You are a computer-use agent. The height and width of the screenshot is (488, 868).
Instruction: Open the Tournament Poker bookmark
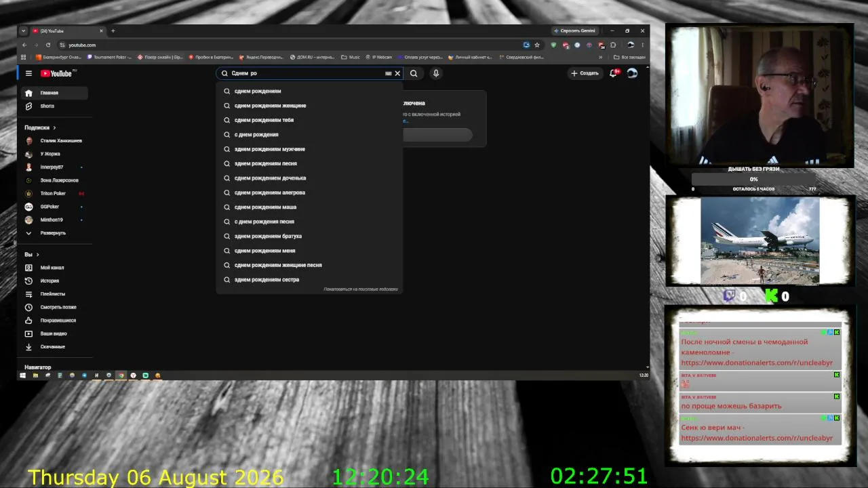pos(109,57)
